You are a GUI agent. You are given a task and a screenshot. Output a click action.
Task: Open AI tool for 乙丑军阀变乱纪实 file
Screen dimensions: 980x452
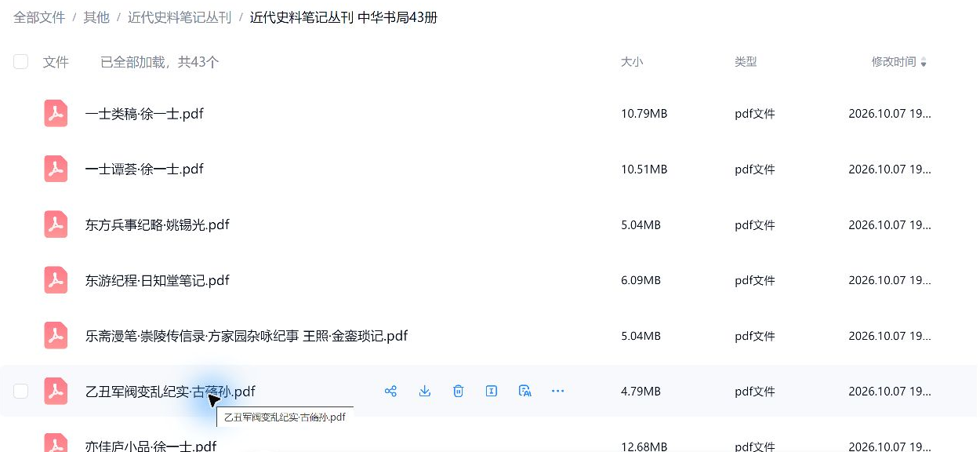tap(525, 391)
